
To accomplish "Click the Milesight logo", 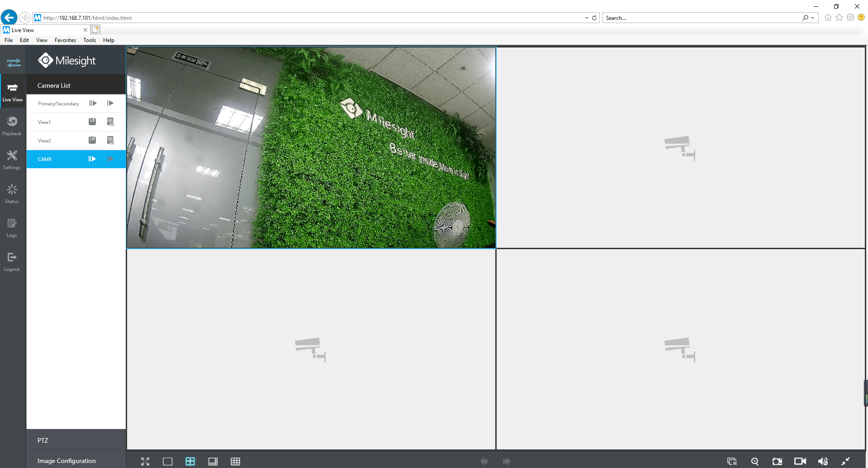I will [66, 60].
